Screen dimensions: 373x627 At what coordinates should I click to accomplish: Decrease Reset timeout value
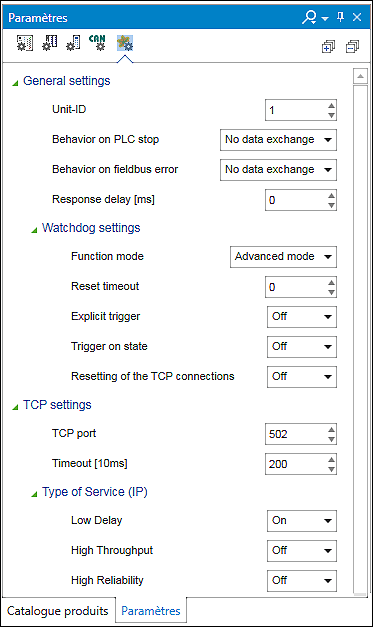(x=331, y=292)
